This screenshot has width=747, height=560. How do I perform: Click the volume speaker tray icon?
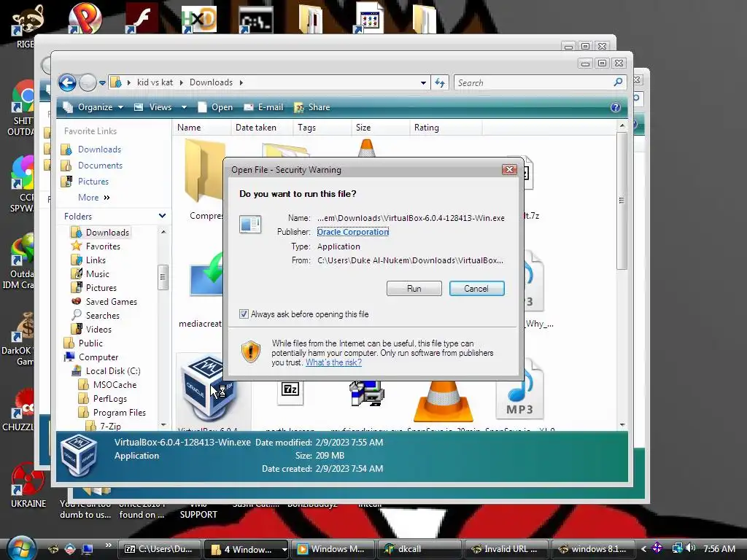point(691,548)
